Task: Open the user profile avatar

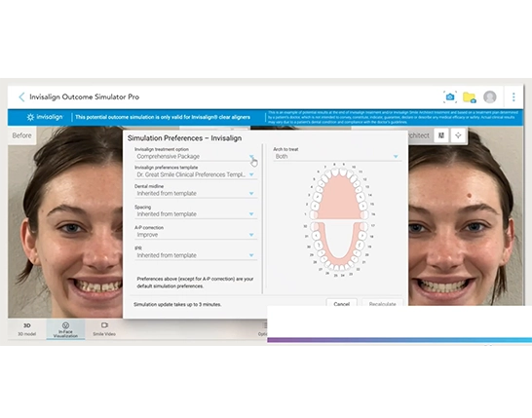Action: click(x=490, y=97)
